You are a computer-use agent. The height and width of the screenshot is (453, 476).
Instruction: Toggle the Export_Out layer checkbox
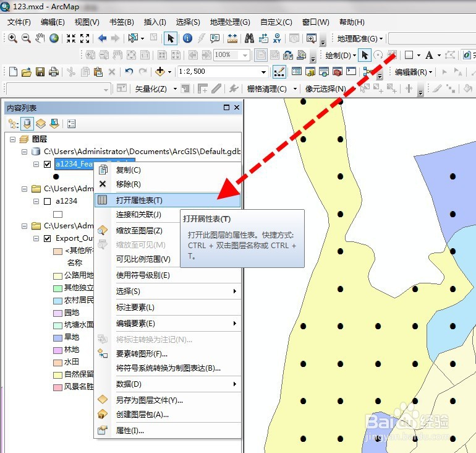pyautogui.click(x=48, y=238)
